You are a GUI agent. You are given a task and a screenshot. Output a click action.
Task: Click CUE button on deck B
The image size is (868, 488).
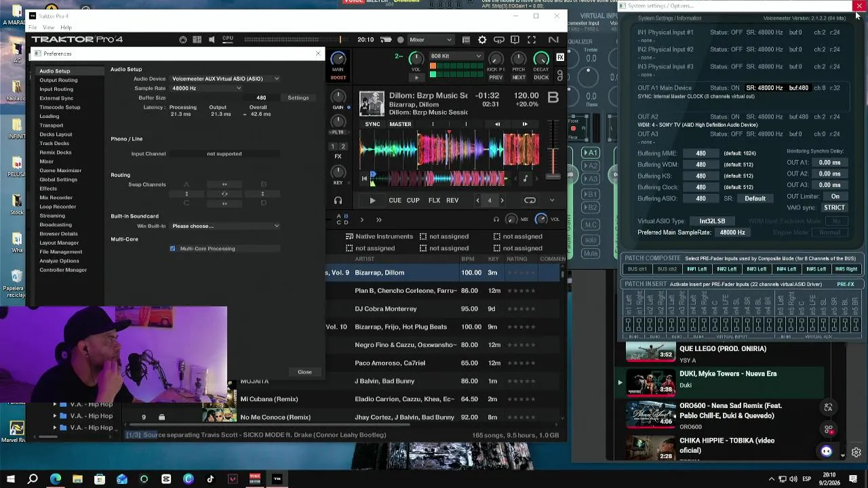point(395,201)
